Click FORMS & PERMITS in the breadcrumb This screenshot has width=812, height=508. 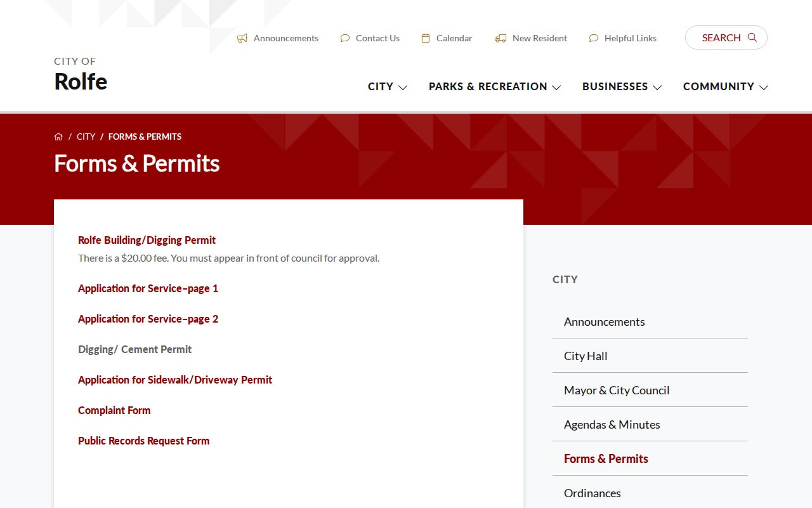point(145,137)
